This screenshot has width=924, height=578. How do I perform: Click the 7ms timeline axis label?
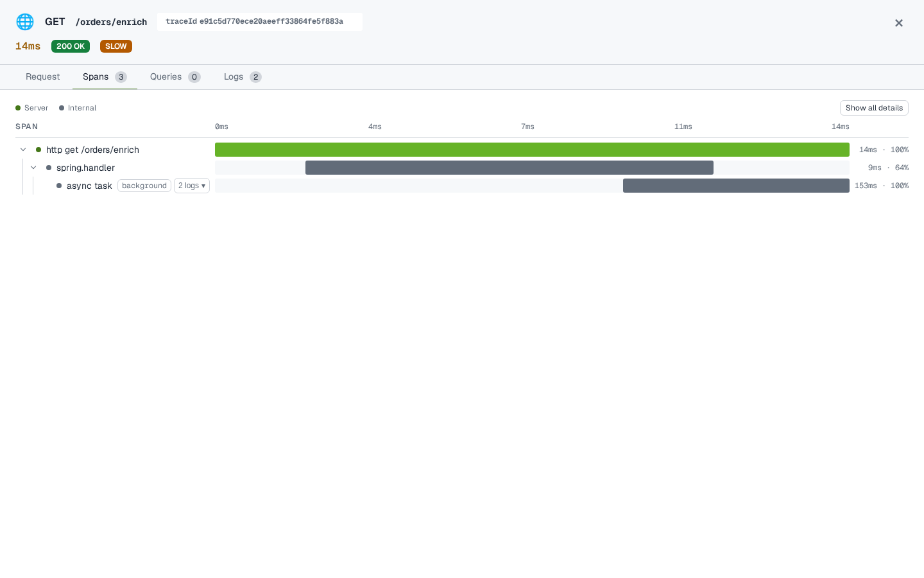(x=527, y=127)
